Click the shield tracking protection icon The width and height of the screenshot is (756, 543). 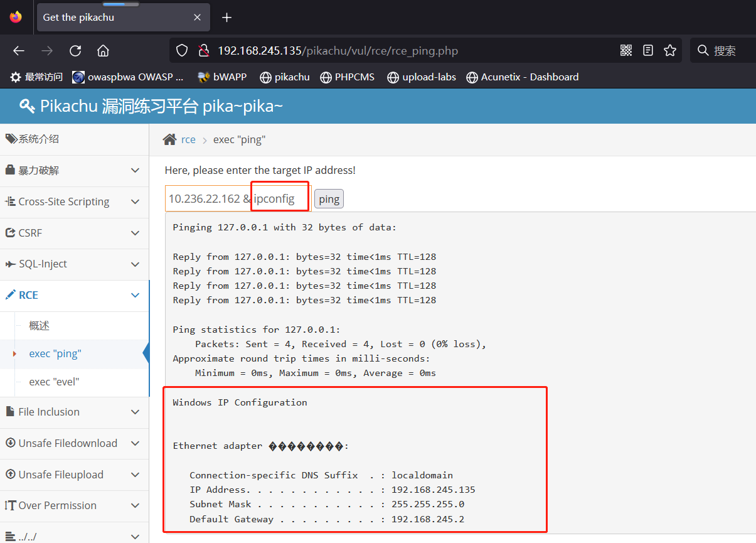pos(182,51)
